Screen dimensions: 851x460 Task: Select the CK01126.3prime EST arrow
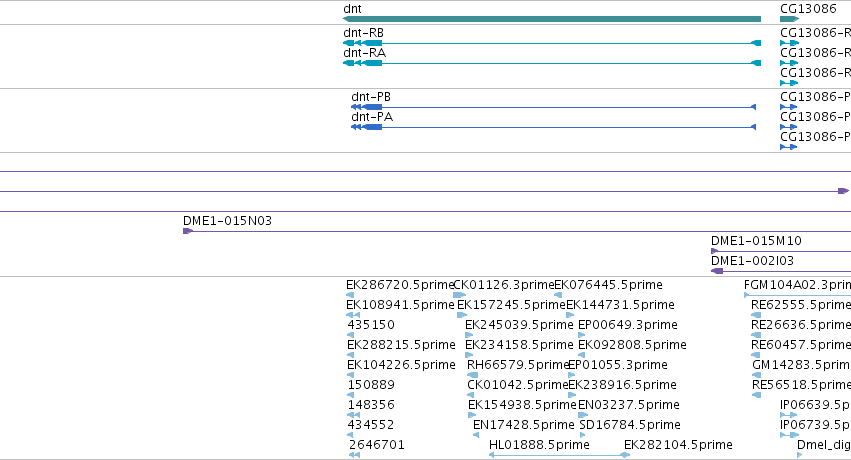pos(459,295)
